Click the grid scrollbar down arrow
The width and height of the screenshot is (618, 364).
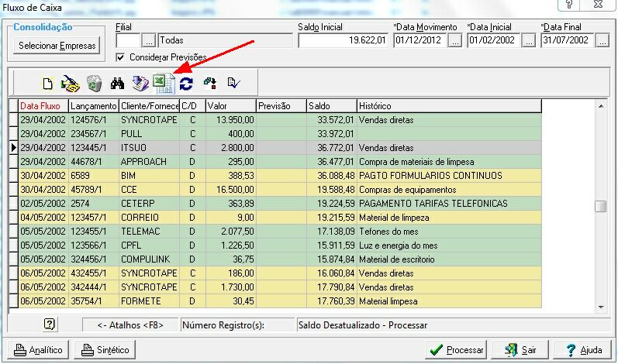point(601,307)
